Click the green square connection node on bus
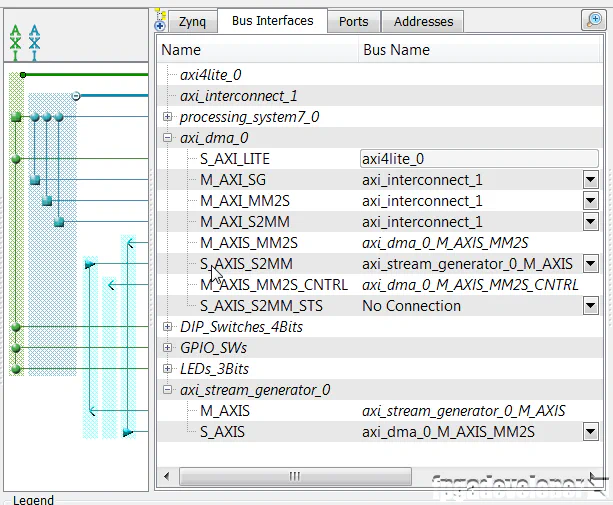The height and width of the screenshot is (505, 613). click(x=15, y=117)
